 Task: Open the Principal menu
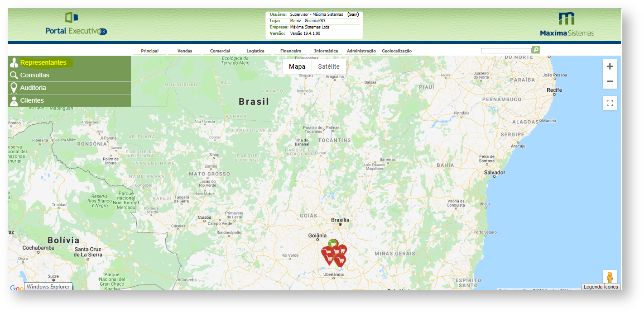(x=150, y=51)
